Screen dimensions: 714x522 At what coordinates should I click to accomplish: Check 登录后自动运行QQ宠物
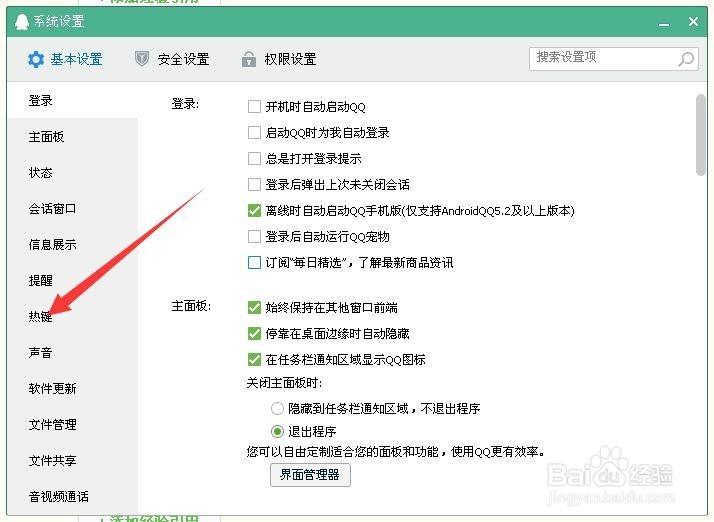pyautogui.click(x=254, y=236)
